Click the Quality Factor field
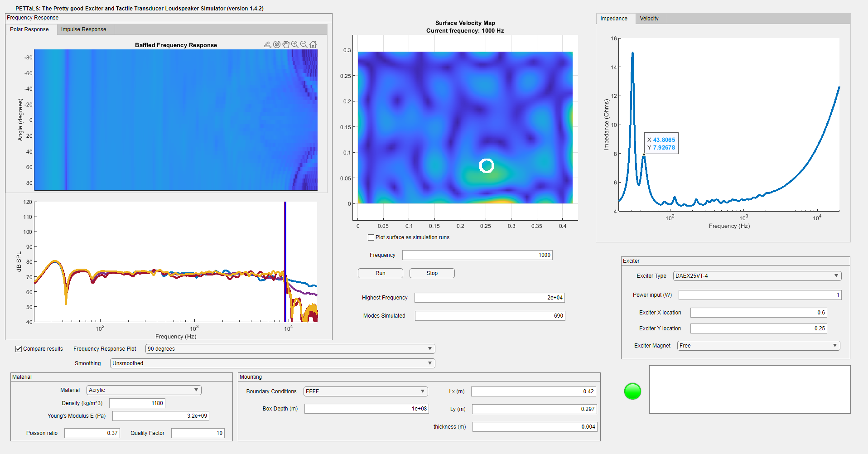Viewport: 868px width, 454px height. coord(198,433)
